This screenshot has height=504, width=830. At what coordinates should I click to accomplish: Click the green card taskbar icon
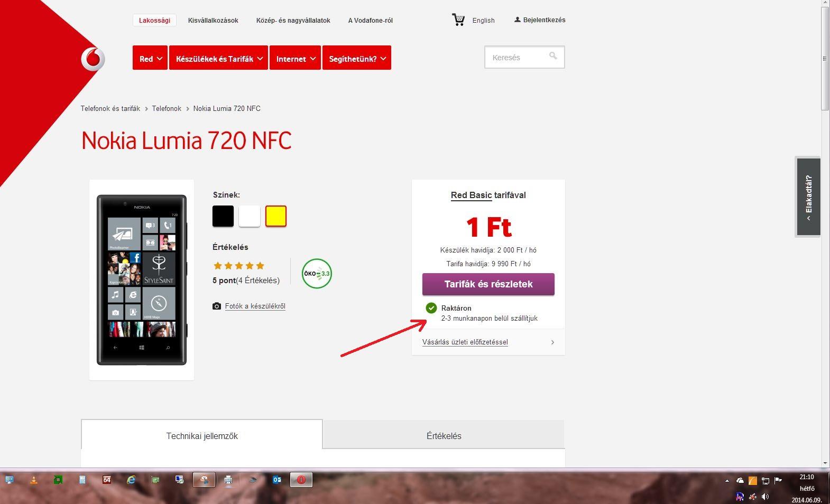tap(155, 480)
